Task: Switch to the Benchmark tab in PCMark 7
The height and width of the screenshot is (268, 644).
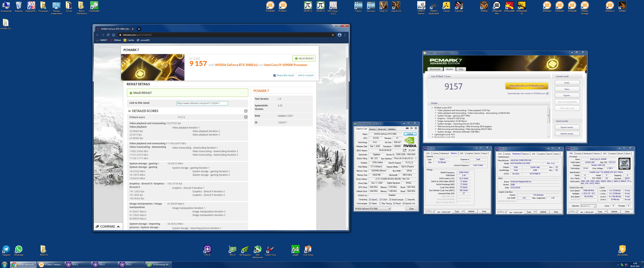Action: click(x=435, y=69)
